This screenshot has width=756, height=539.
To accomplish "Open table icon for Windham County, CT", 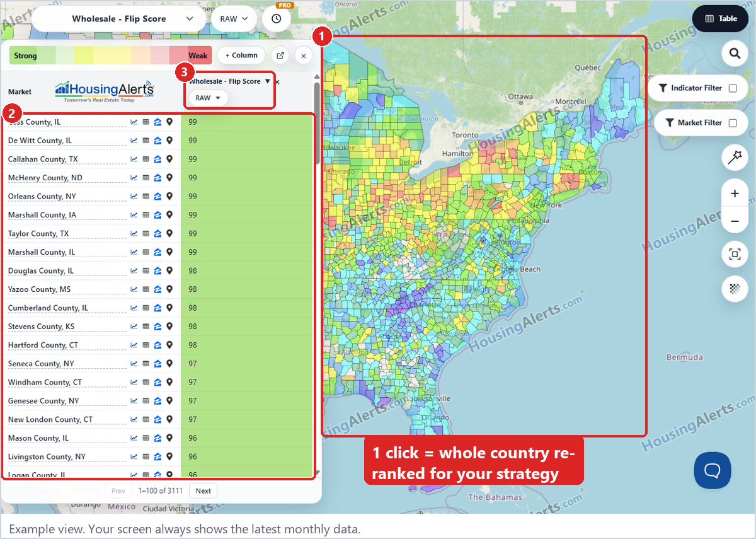I will [146, 382].
